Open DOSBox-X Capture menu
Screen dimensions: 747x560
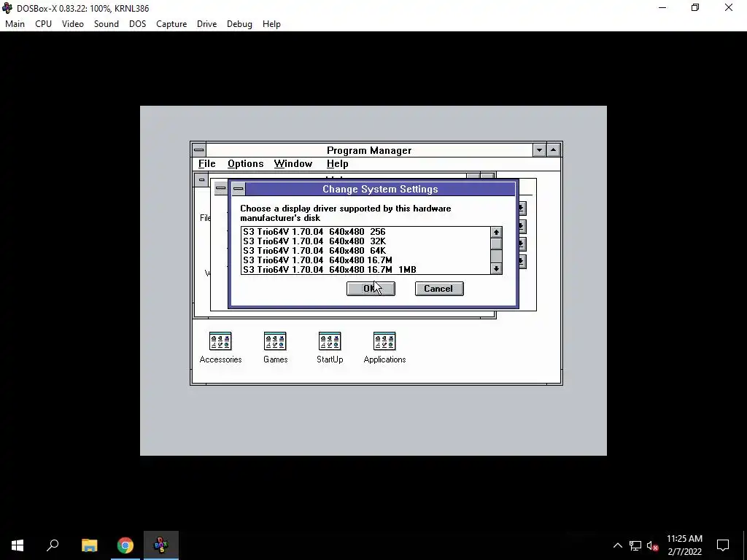click(171, 24)
